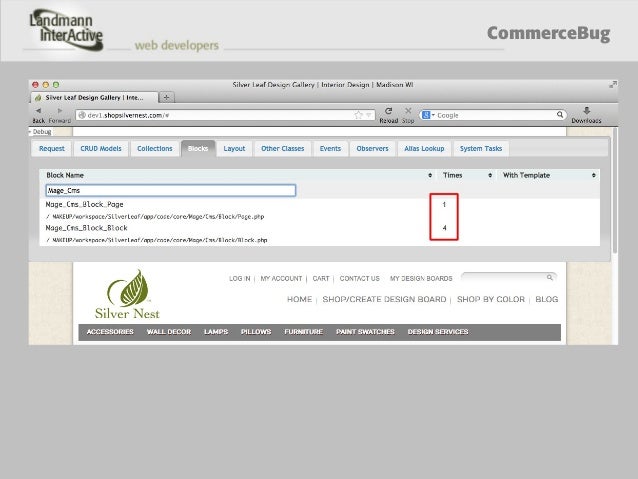Open MY DESIGN BOARDS link

(x=421, y=278)
